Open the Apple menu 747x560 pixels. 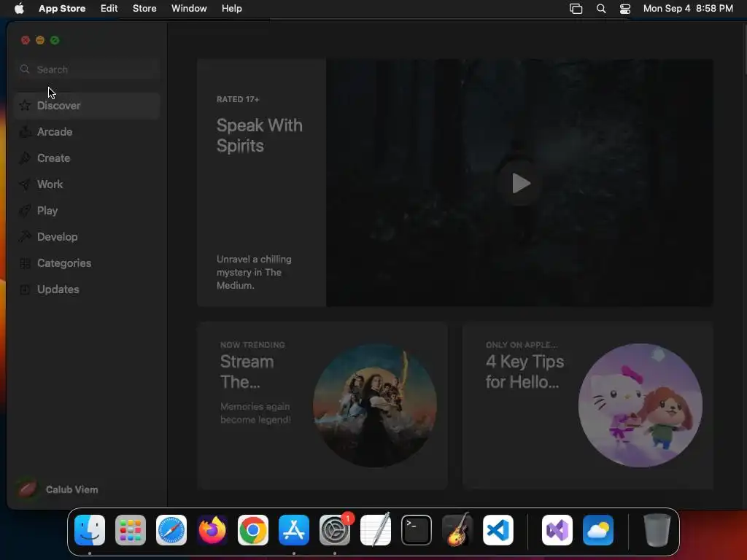coord(19,9)
